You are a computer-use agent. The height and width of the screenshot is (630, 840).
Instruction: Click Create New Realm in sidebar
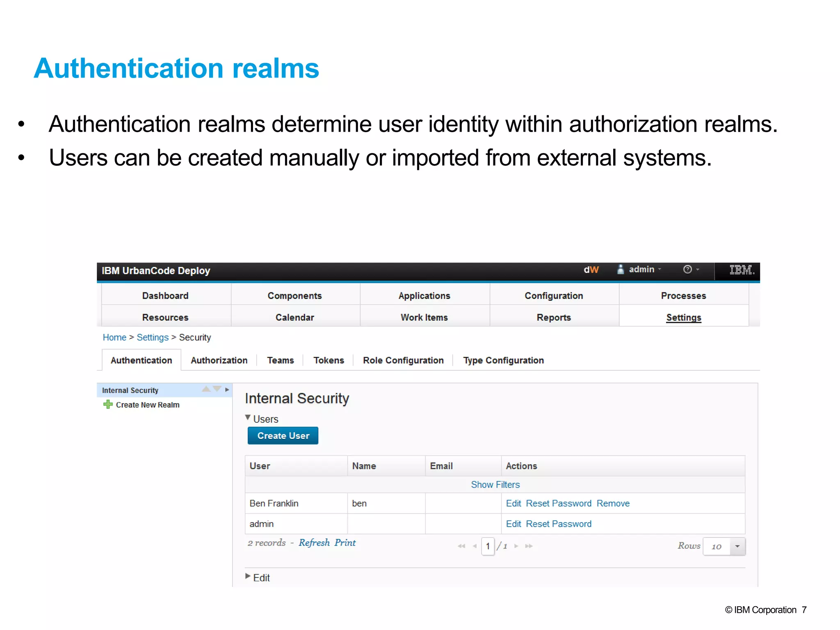point(148,405)
